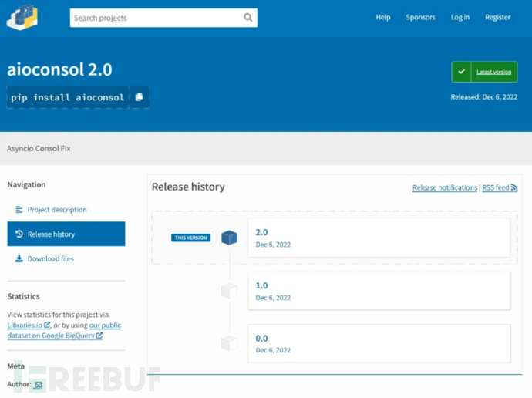Open the Download files tab
532x398 pixels.
pos(50,259)
